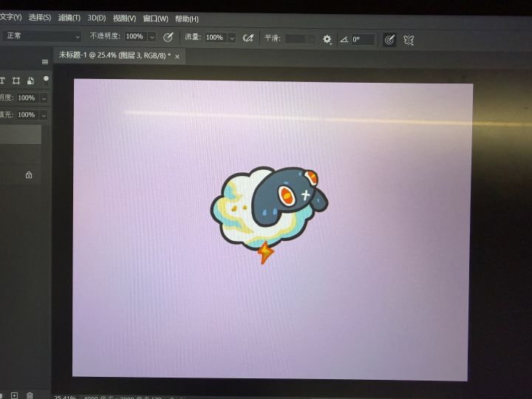Click the 流量 100% value field
532x399 pixels.
216,38
